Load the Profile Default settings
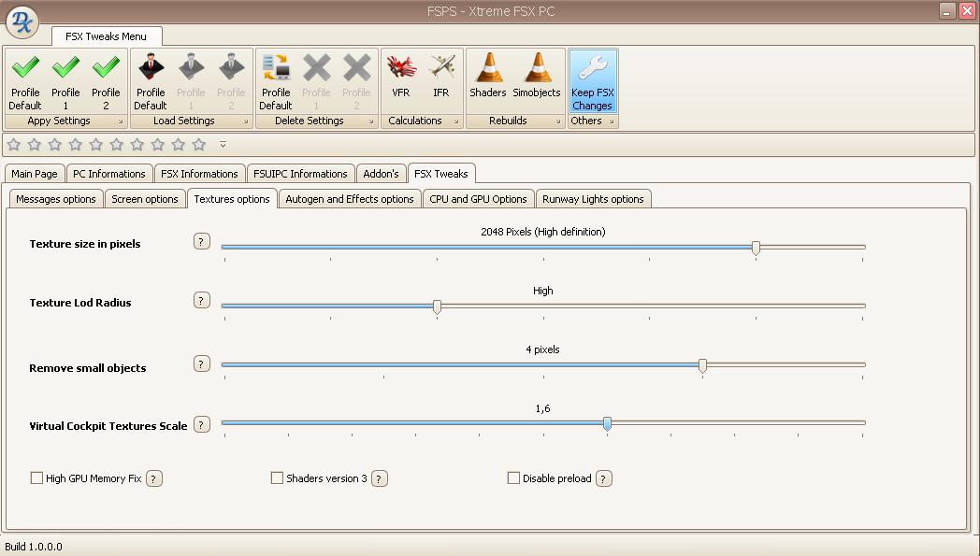Viewport: 980px width, 556px height. click(151, 82)
